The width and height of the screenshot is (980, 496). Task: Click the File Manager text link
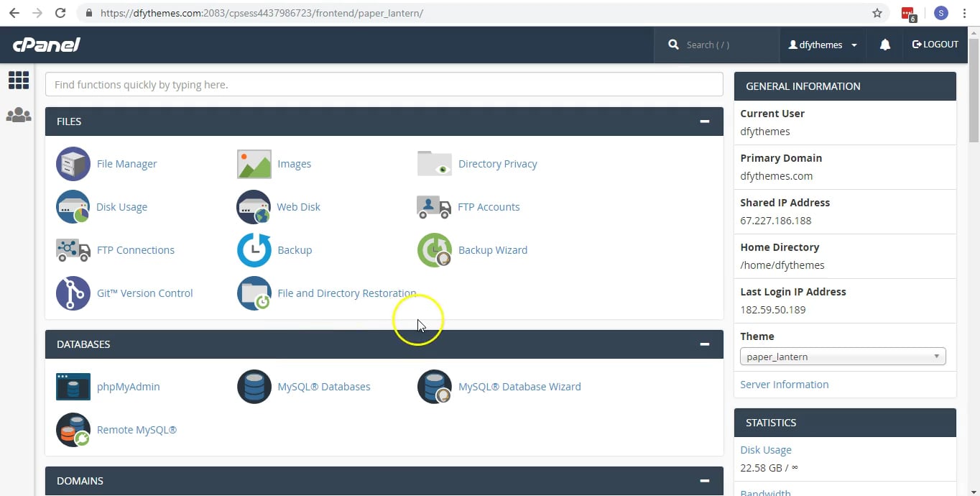(x=126, y=164)
